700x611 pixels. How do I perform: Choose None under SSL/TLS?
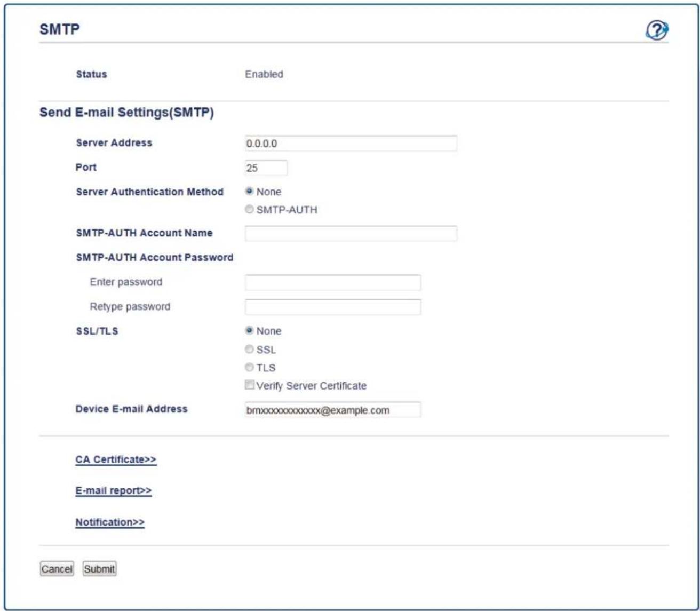pyautogui.click(x=249, y=331)
